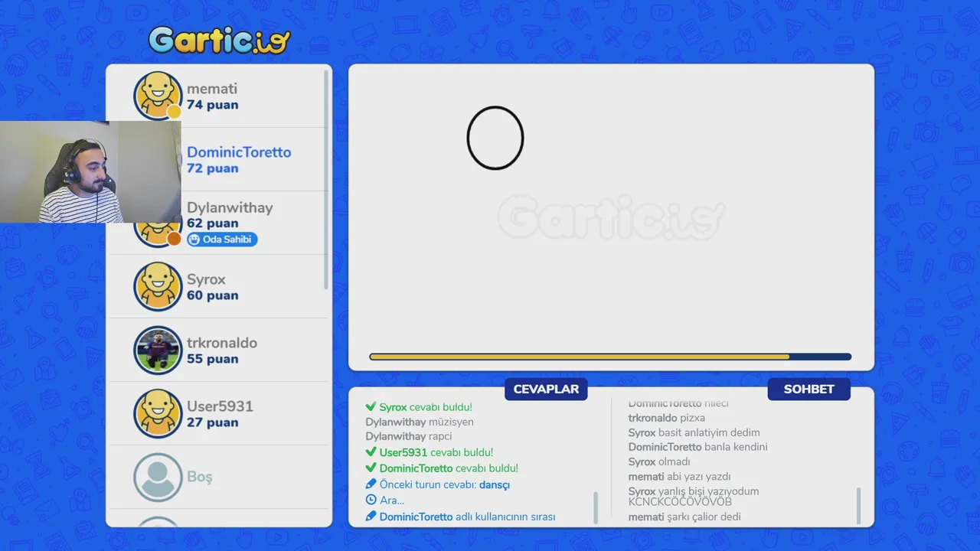This screenshot has height=551, width=980.
Task: Click the 74 puan score
Action: (x=212, y=105)
